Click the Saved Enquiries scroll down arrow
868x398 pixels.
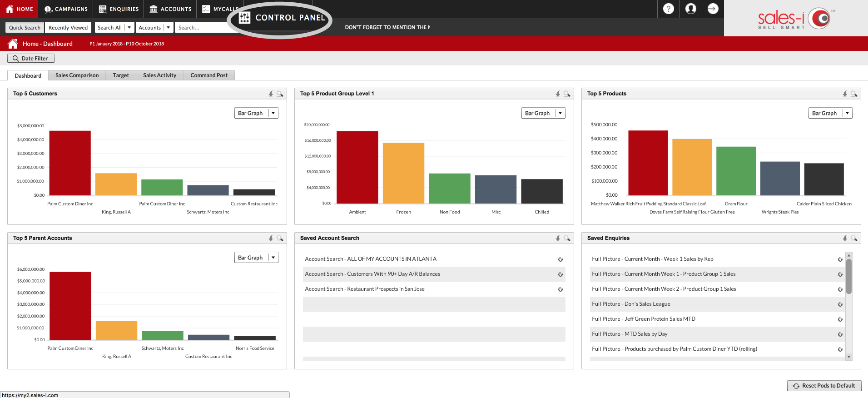click(x=848, y=357)
